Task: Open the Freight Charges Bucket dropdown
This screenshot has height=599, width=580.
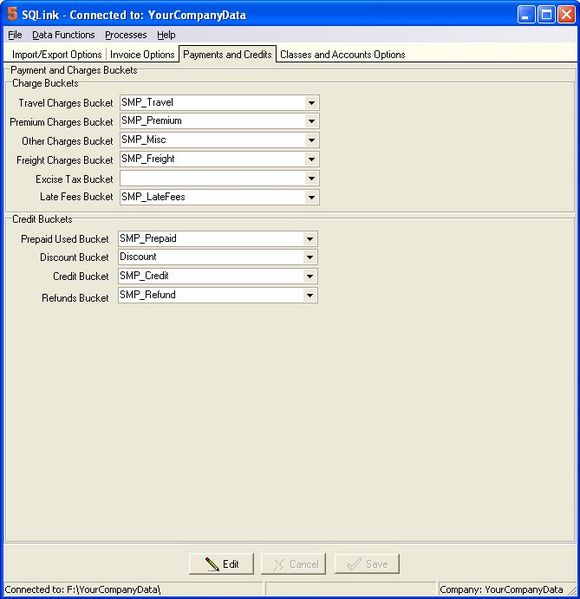Action: (x=311, y=159)
